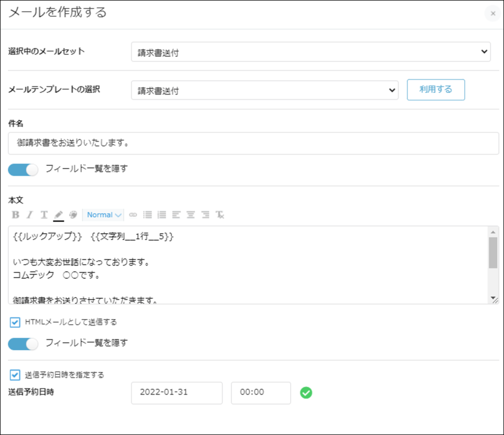The width and height of the screenshot is (504, 435).
Task: Insert a numbered list
Action: 161,215
